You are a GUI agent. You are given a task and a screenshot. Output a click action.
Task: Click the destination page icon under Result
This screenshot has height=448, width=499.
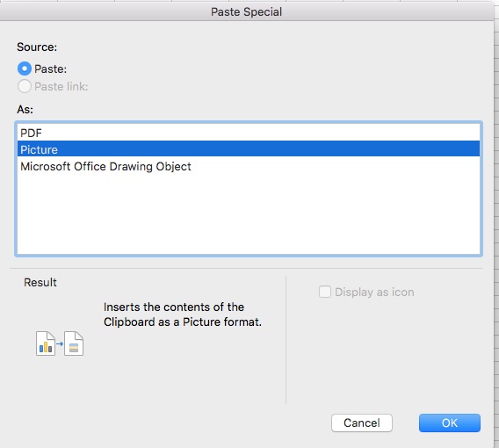tap(74, 343)
